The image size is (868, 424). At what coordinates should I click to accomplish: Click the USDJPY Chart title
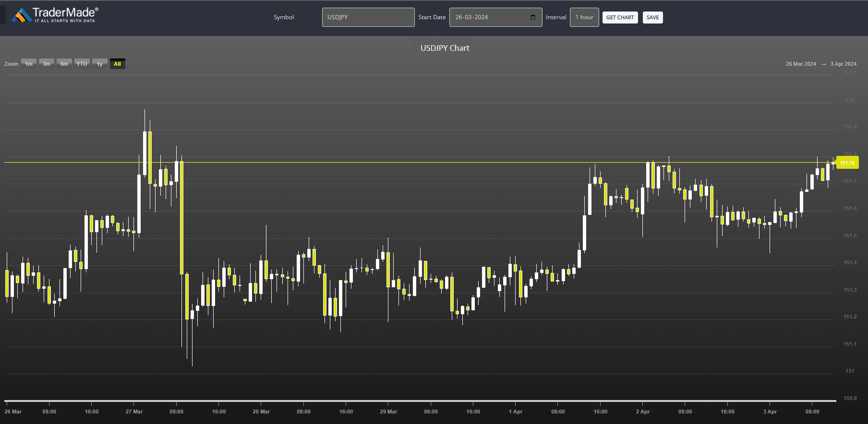[x=445, y=48]
